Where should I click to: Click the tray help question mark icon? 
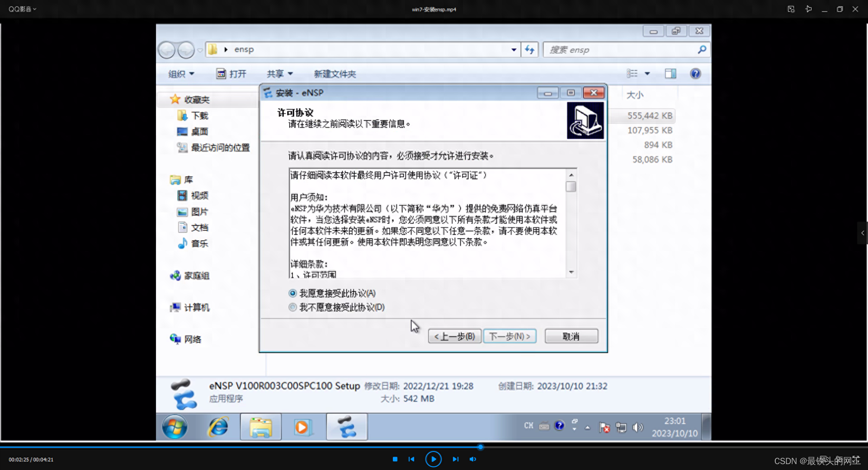(559, 426)
